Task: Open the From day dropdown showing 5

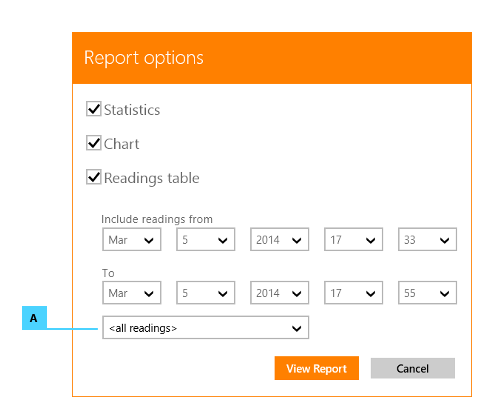Action: 206,239
